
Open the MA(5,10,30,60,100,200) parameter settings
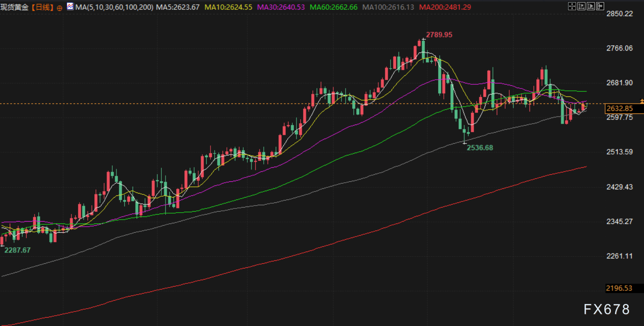tap(114, 7)
